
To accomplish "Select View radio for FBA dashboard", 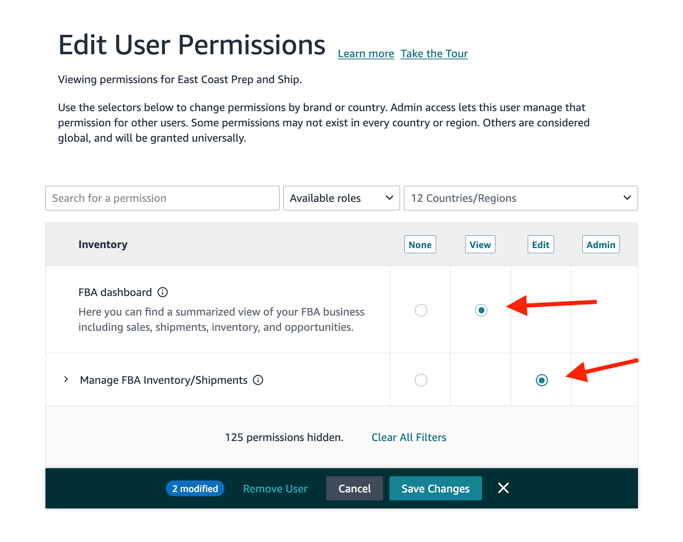I will [x=481, y=310].
